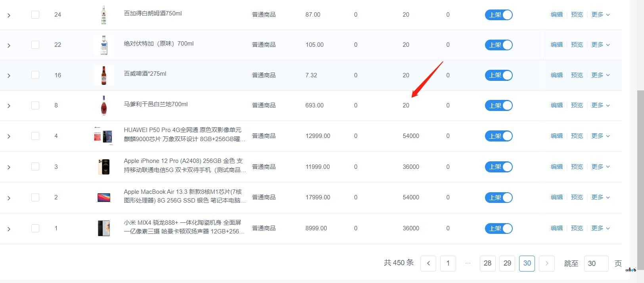Select checkbox for product ID 4

(35, 136)
